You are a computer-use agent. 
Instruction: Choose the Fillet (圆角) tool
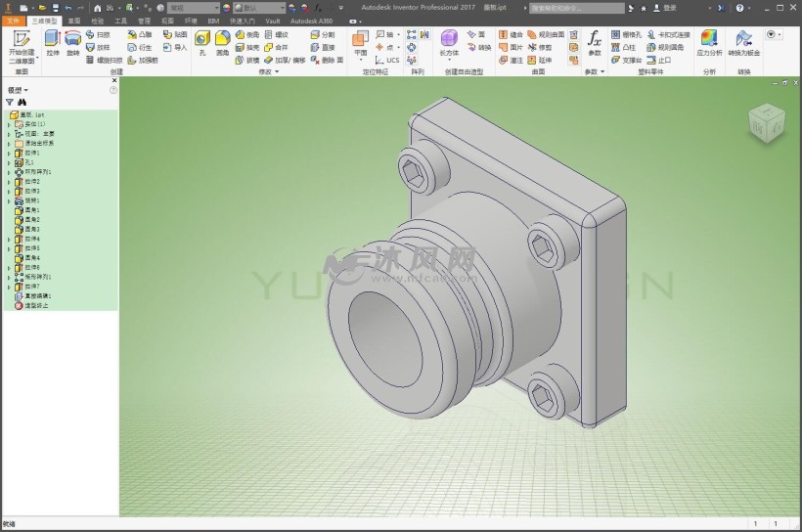pyautogui.click(x=222, y=43)
